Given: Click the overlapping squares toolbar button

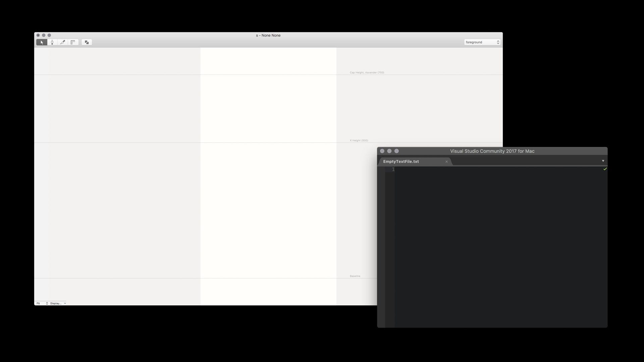Looking at the screenshot, I should click(87, 42).
